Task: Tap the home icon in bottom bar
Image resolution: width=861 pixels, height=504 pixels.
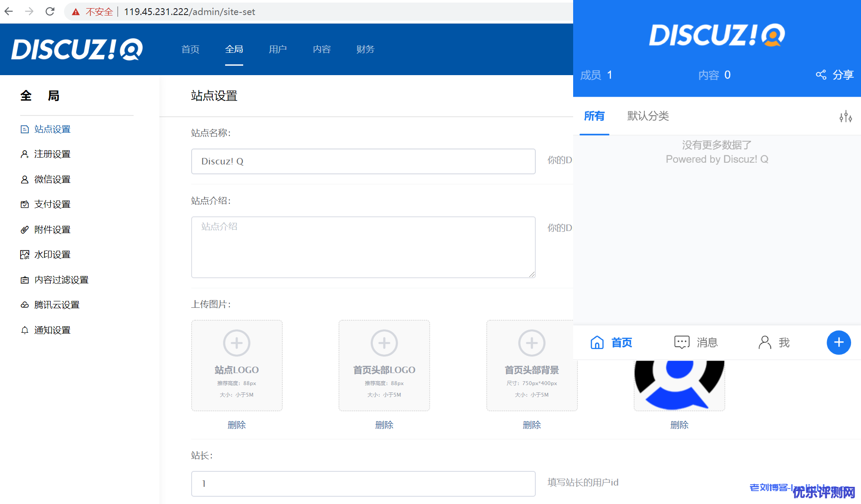Action: 597,342
